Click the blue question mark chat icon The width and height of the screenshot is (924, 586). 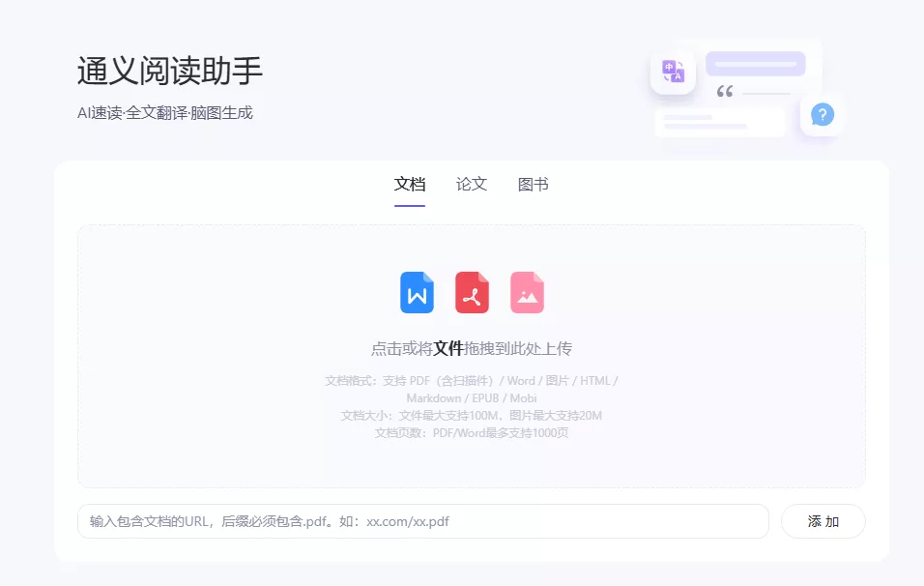(x=823, y=114)
